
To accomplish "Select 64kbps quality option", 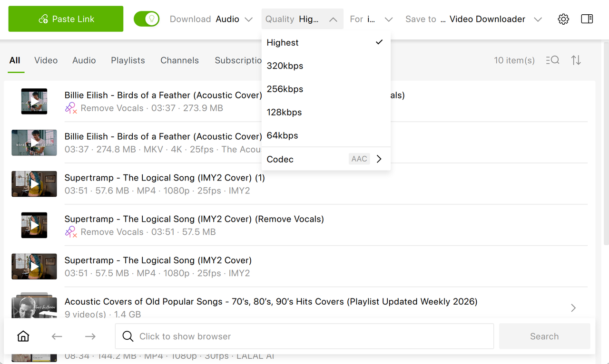I will [x=326, y=135].
